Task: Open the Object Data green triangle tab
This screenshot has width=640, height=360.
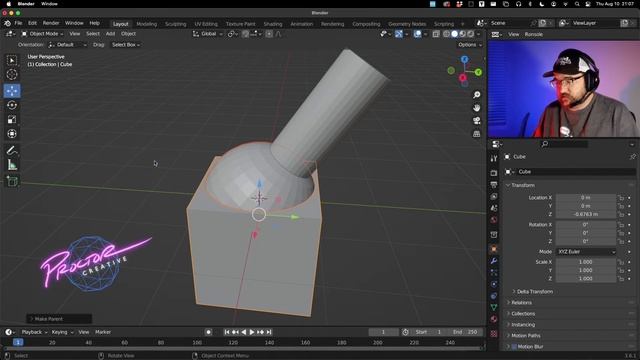Action: (494, 307)
